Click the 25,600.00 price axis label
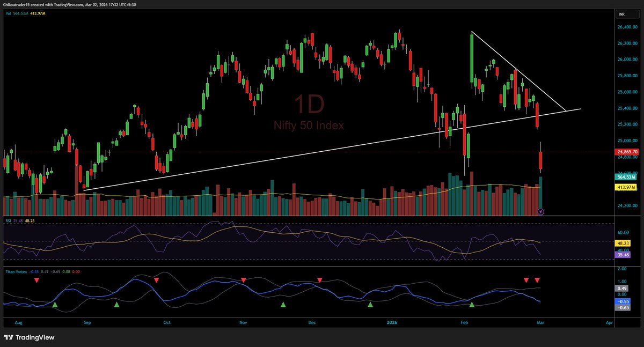The image size is (644, 347). pos(627,92)
